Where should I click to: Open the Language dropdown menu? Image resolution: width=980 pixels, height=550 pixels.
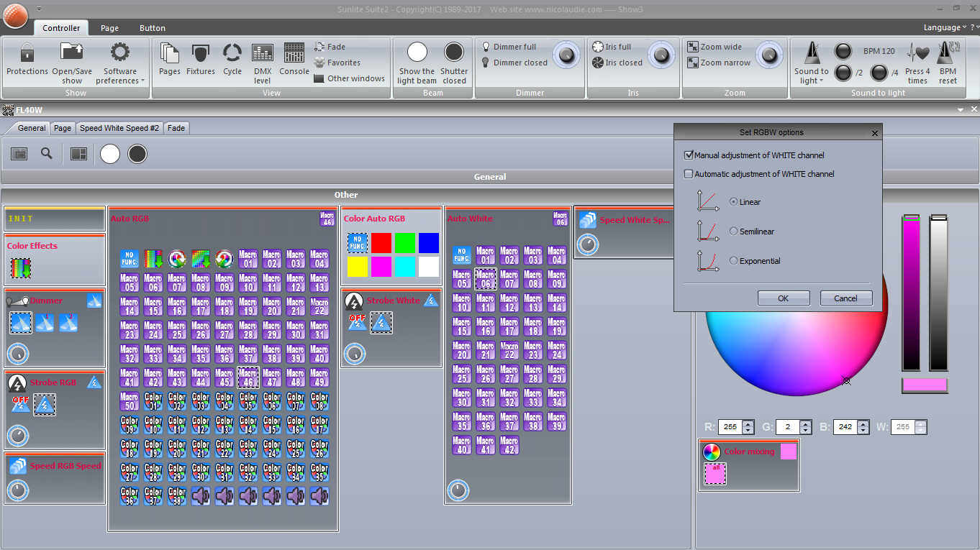[x=945, y=27]
